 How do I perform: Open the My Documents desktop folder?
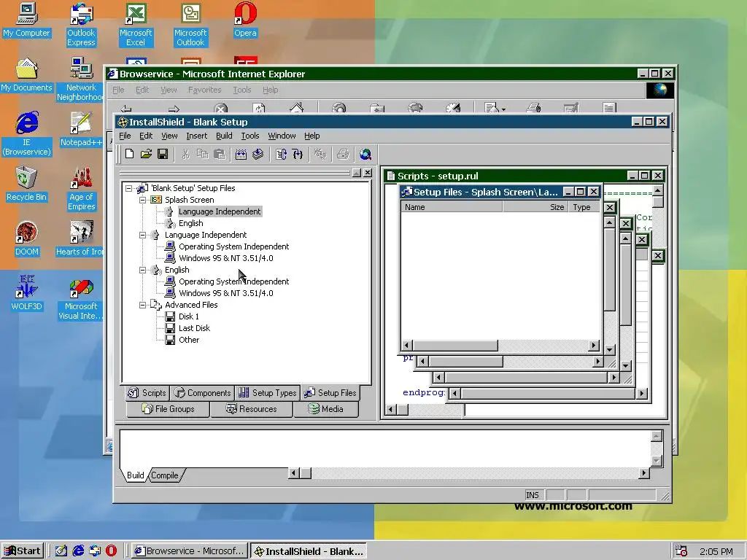26,75
